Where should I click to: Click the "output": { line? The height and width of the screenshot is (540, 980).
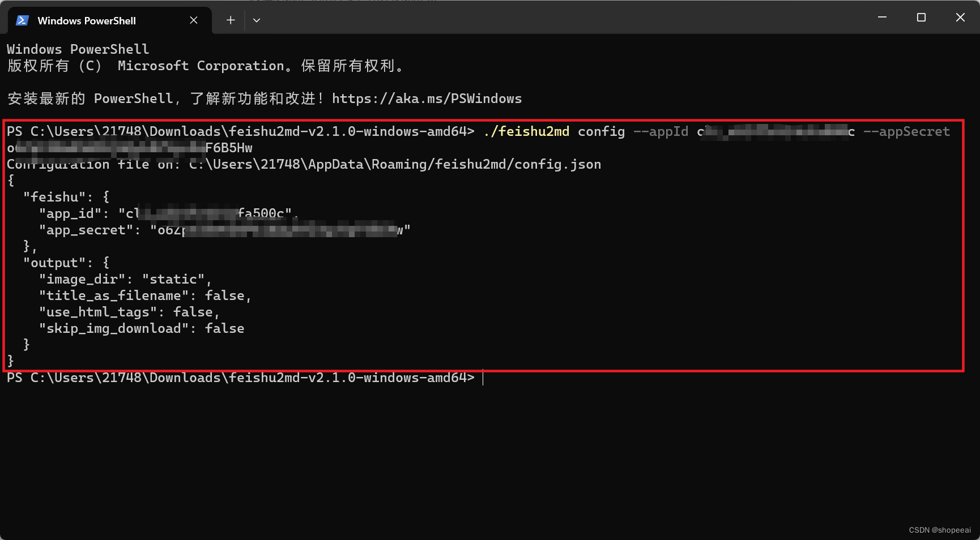[x=66, y=263]
